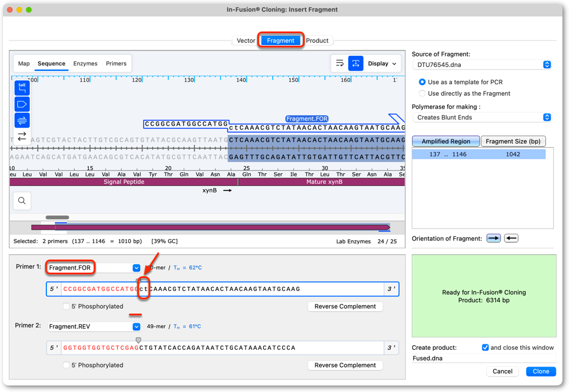Open the magnifier search button
This screenshot has width=569, height=392.
22,201
